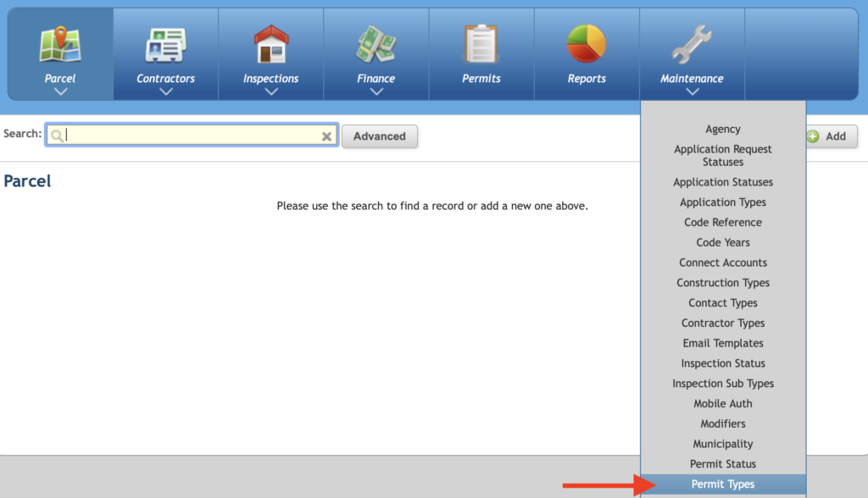Select Application Request Statuses menu entry
Screen dimensions: 868x498
tap(723, 156)
